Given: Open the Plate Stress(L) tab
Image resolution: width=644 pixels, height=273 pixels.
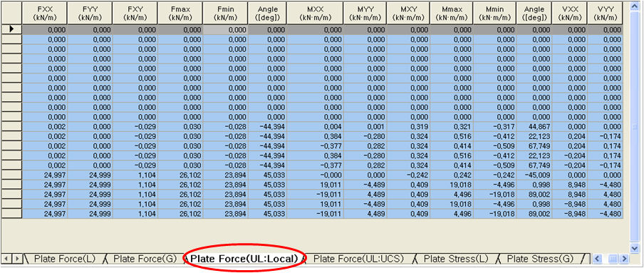Looking at the screenshot, I should 455,259.
